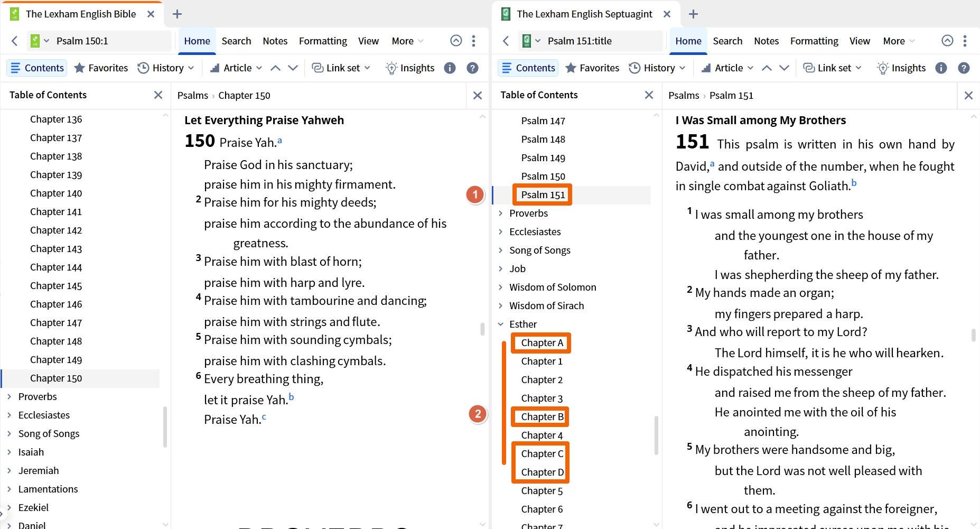This screenshot has width=980, height=529.
Task: Open help in the Lexham English Bible panel
Action: [x=473, y=68]
